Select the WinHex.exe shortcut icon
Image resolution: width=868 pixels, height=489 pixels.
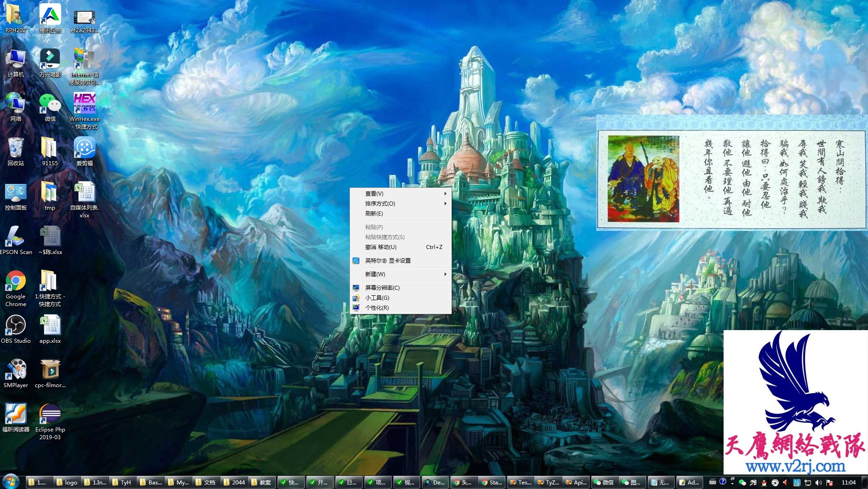[84, 104]
